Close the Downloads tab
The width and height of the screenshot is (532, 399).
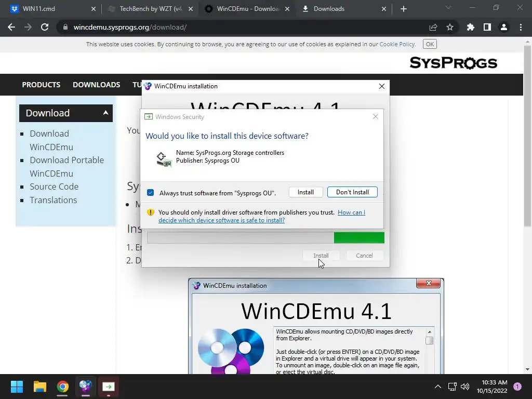click(x=384, y=9)
